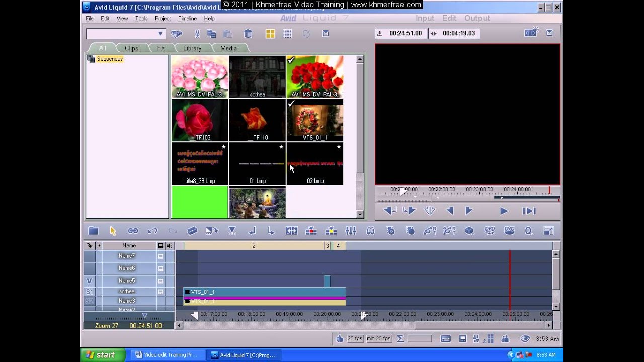The width and height of the screenshot is (644, 362).
Task: Switch to the Library tab
Action: click(192, 48)
